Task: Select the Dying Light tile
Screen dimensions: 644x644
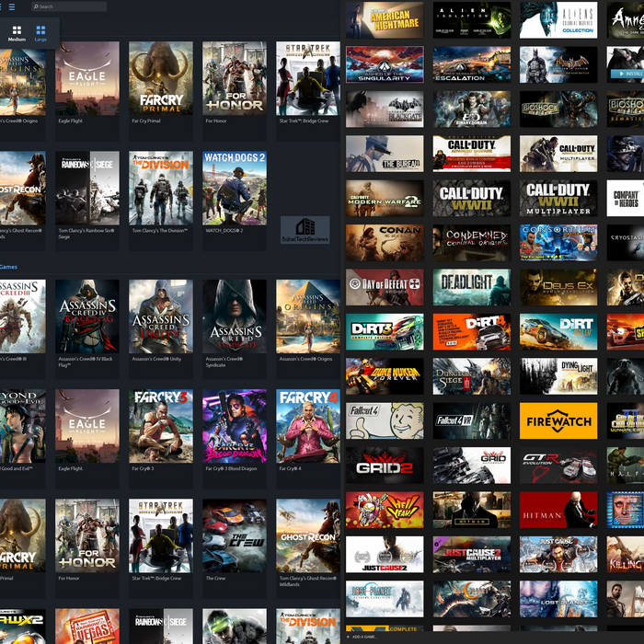Action: tap(558, 376)
